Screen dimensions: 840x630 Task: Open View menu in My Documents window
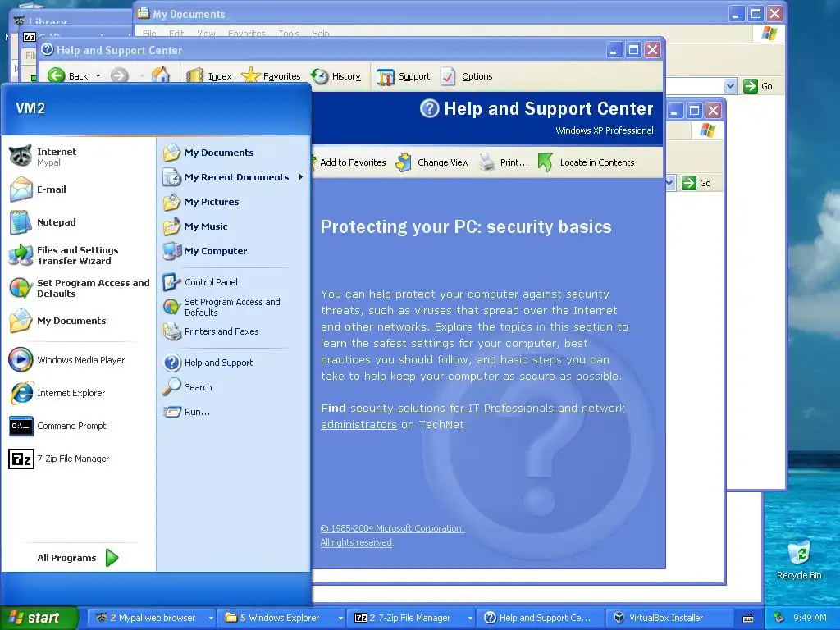click(206, 33)
